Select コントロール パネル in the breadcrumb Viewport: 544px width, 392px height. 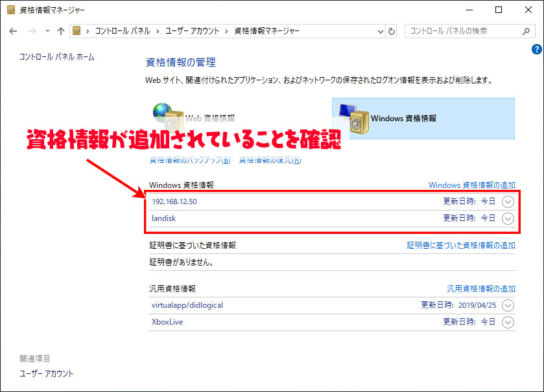(123, 31)
